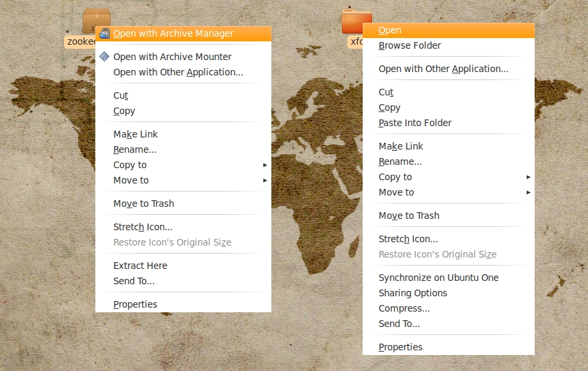Select Send To... in the folder menu
Viewport: 588px width, 371px height.
click(x=399, y=324)
